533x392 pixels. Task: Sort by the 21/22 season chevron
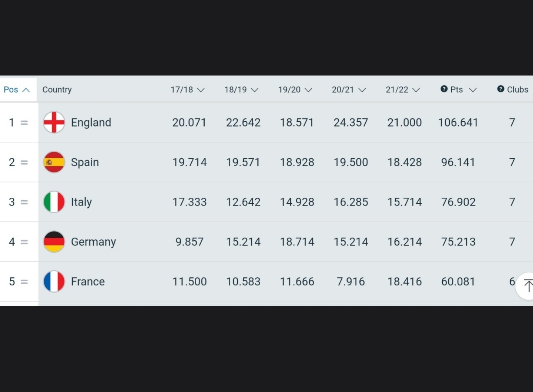[x=416, y=90]
